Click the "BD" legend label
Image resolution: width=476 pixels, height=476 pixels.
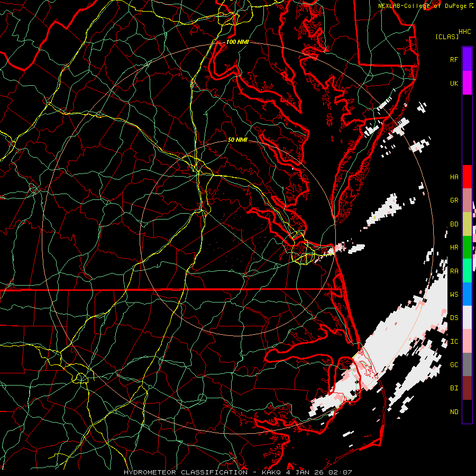[x=454, y=224]
